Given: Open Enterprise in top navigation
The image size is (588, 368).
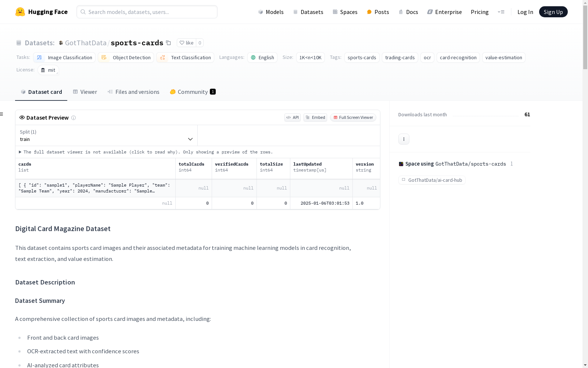Looking at the screenshot, I should pos(444,12).
